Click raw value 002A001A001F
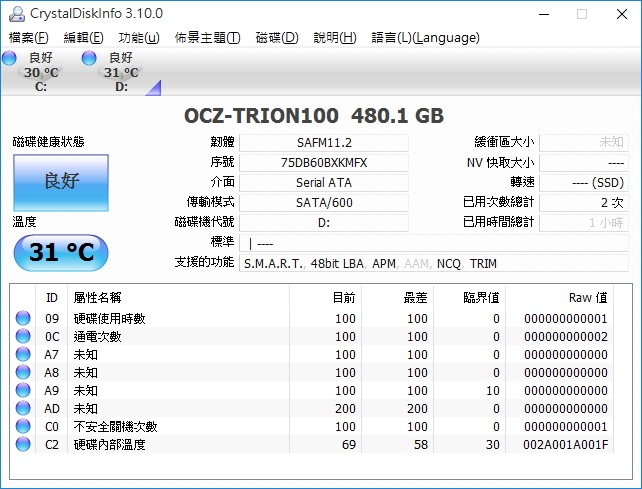Image resolution: width=642 pixels, height=489 pixels. (565, 445)
